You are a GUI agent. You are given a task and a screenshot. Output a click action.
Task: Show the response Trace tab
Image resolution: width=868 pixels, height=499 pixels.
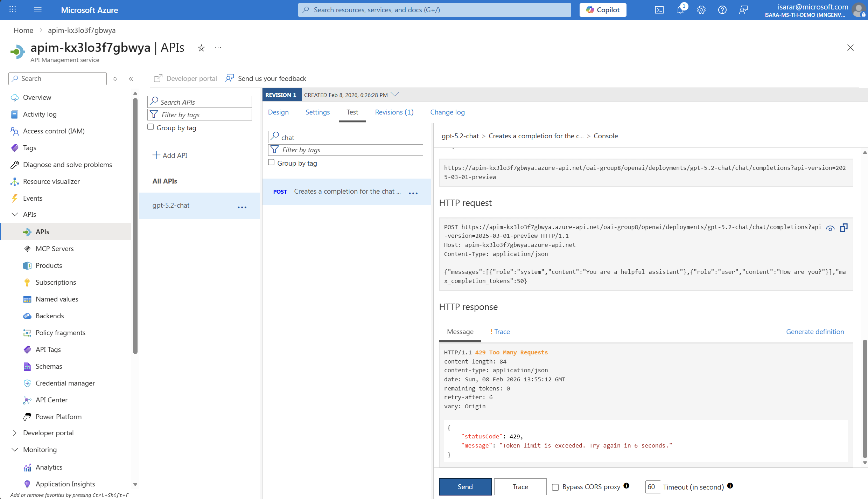[500, 332]
